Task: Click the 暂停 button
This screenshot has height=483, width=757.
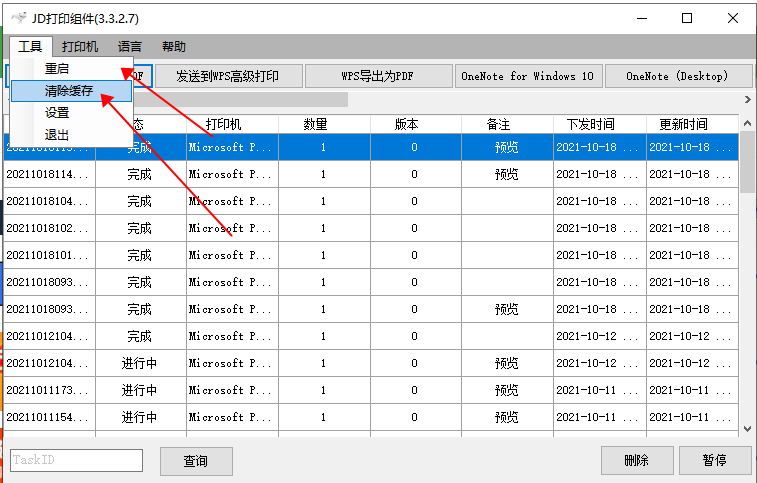Action: coord(715,460)
